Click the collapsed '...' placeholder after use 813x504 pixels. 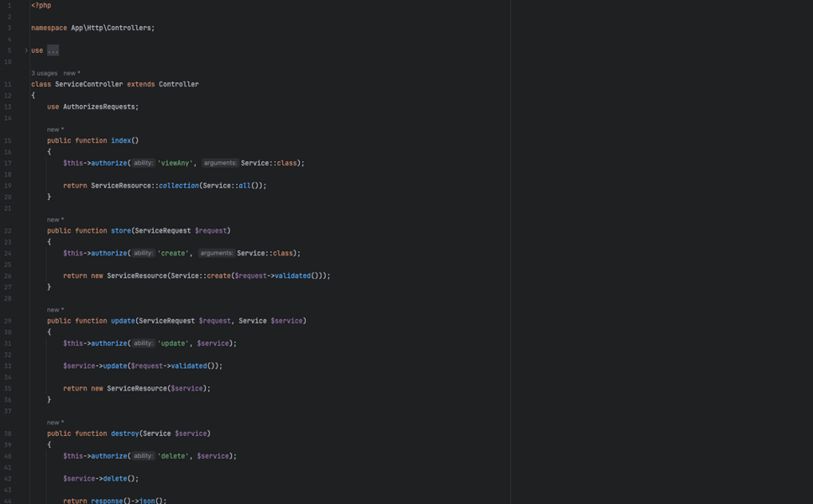tap(53, 50)
